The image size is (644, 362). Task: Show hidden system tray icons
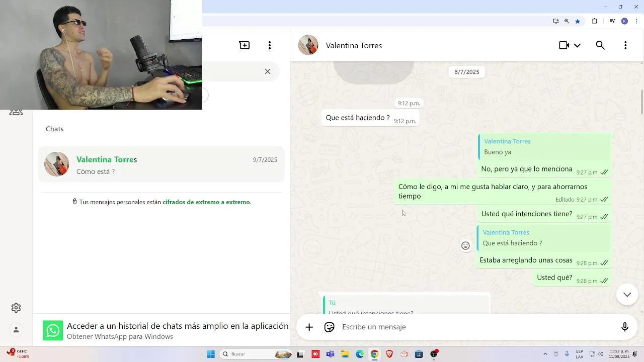click(545, 354)
